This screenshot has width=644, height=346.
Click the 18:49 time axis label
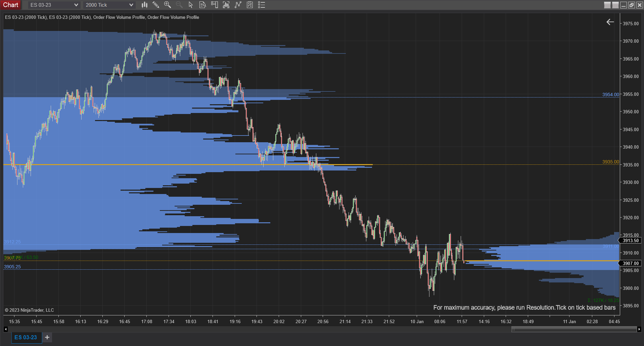click(x=528, y=321)
